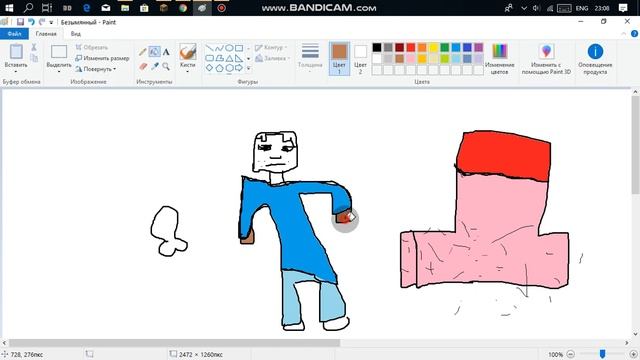
Task: Pick the black color swatch
Action: 377,47
